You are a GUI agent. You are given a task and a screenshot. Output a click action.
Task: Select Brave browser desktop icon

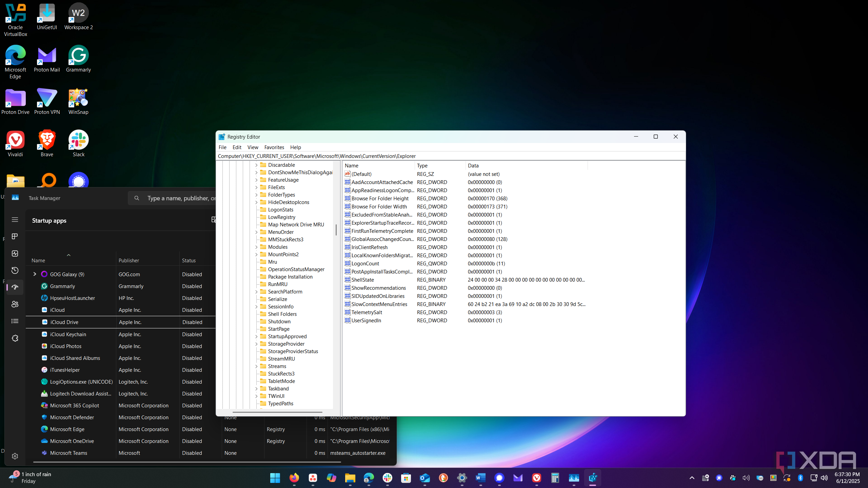point(47,144)
